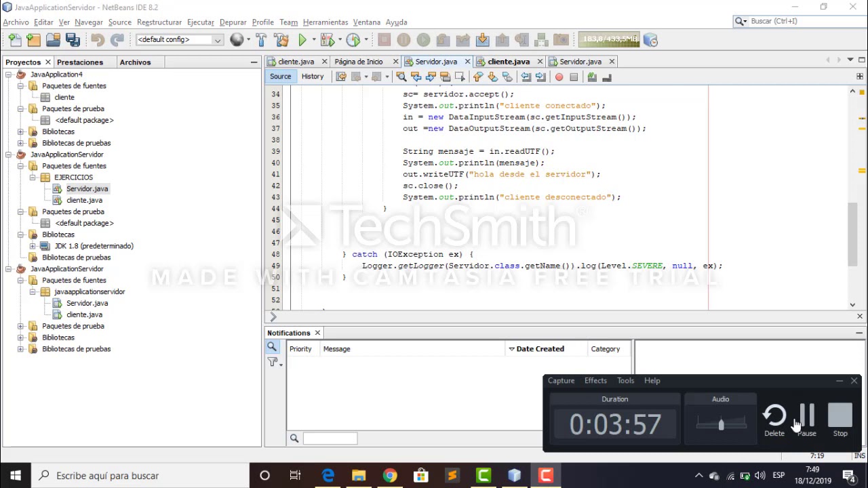
Task: Click the Profile Project toolbar icon
Action: click(x=353, y=40)
